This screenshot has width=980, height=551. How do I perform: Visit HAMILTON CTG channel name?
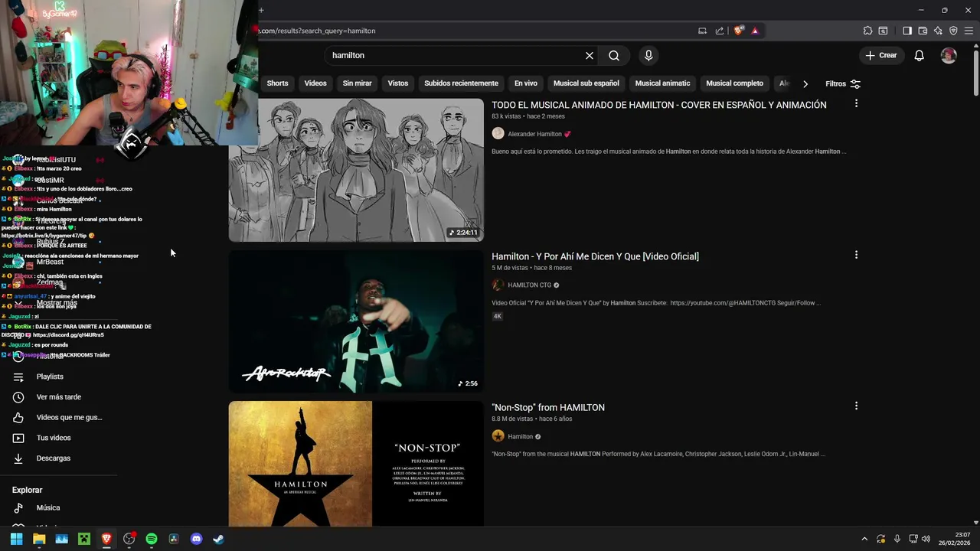(x=529, y=285)
